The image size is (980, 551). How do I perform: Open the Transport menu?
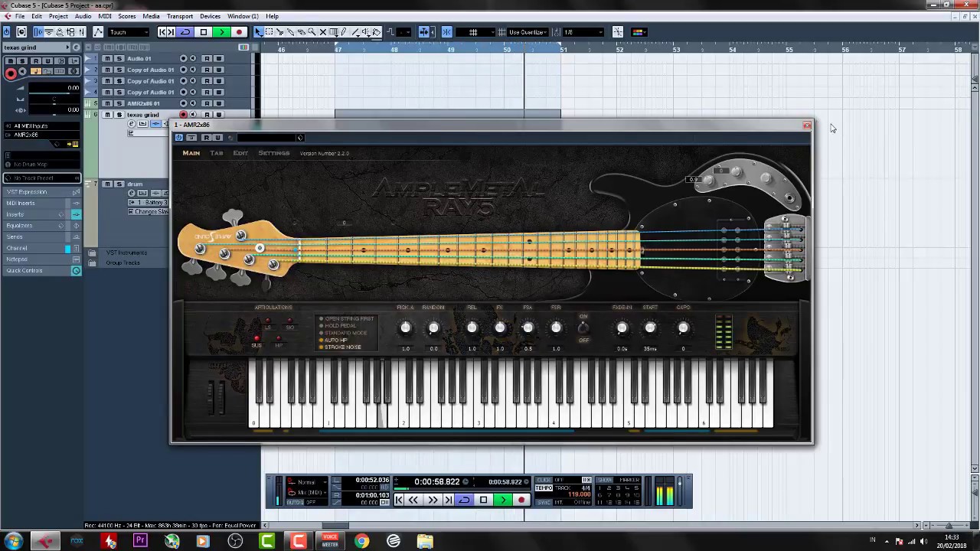coord(180,16)
